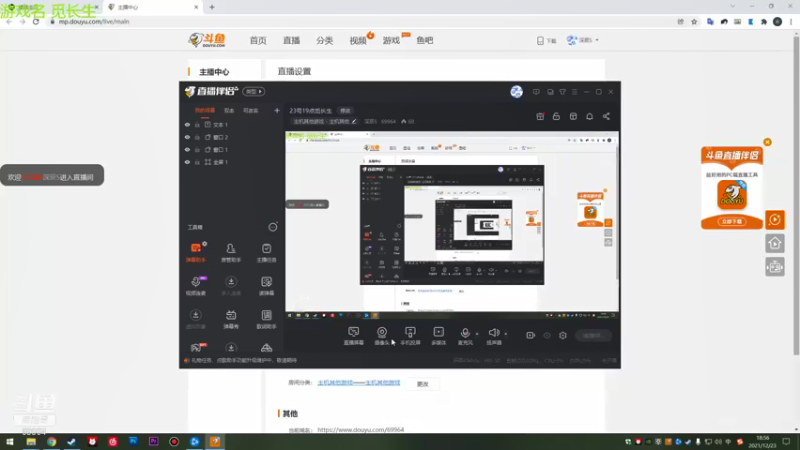The height and width of the screenshot is (450, 800).
Task: Click the start streaming button in bottom bar
Action: pyautogui.click(x=593, y=335)
